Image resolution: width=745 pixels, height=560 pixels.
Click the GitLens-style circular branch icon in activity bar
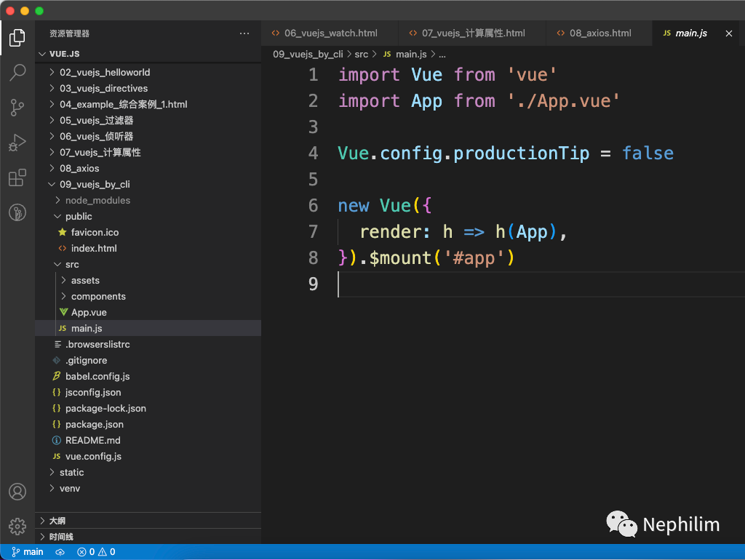pos(17,212)
